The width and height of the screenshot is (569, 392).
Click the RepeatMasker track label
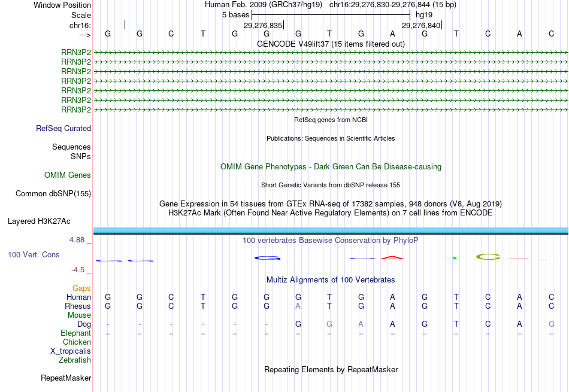click(x=66, y=378)
